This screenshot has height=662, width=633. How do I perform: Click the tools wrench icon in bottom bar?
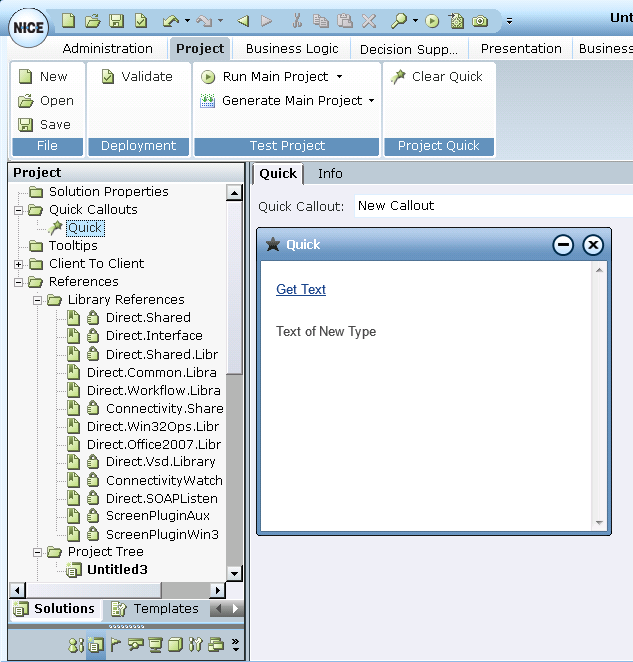tap(195, 645)
